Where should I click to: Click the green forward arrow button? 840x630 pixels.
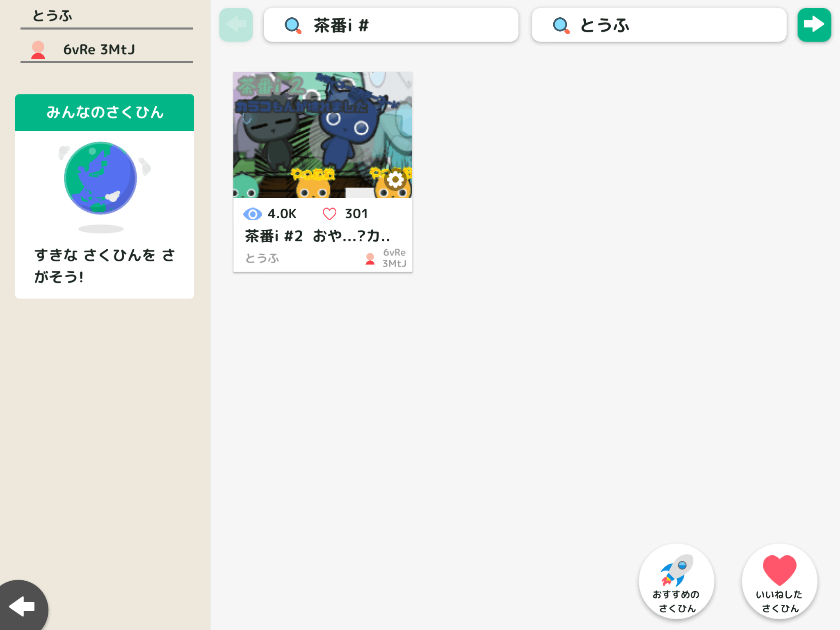click(x=814, y=25)
